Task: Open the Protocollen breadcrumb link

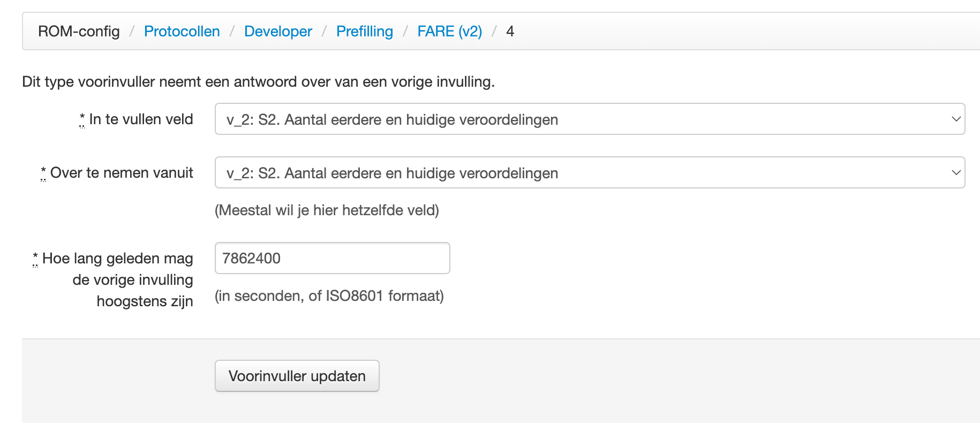Action: [182, 32]
